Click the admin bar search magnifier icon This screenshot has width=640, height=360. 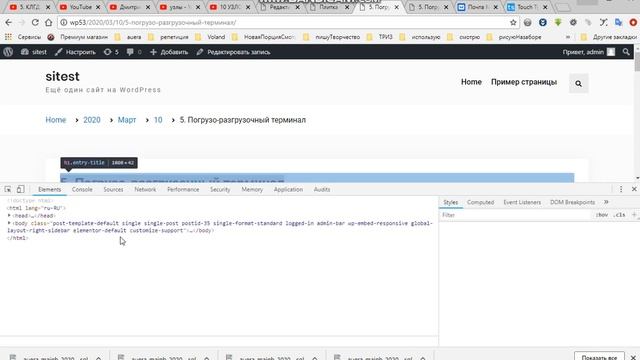[626, 52]
